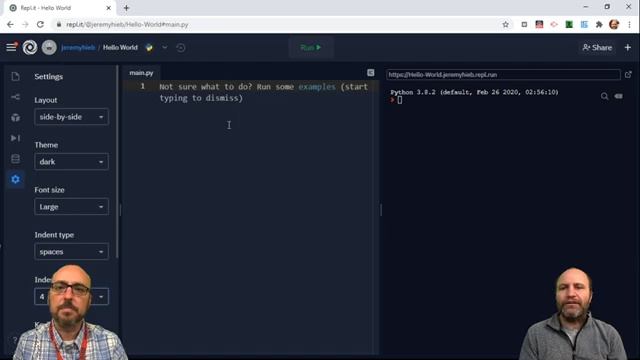Screen dimensions: 640x360
Task: Click the console prompt input
Action: point(400,100)
